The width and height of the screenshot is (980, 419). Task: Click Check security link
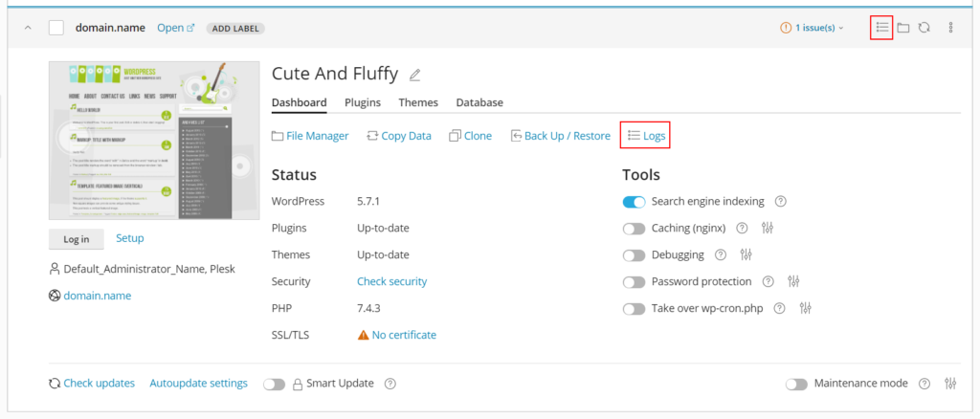pos(391,281)
